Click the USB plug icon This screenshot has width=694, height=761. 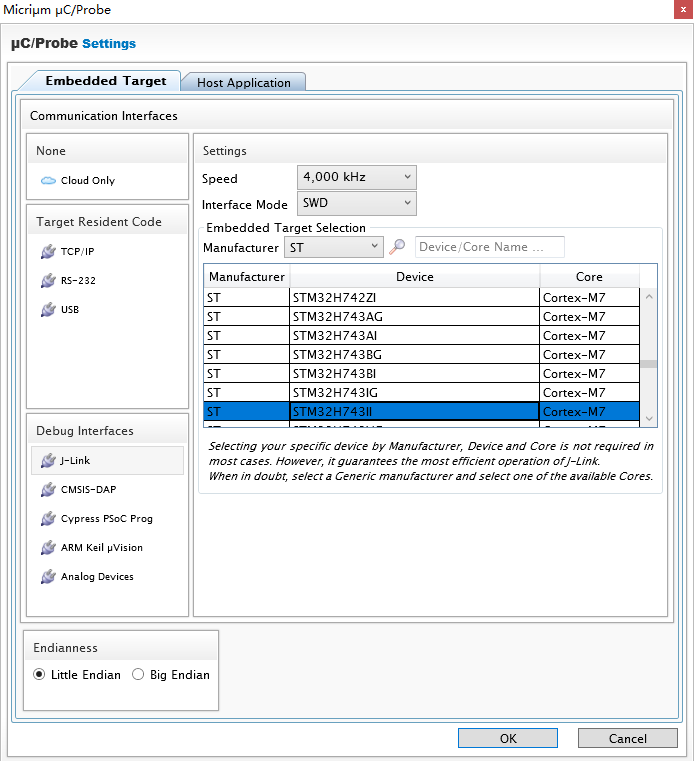click(x=48, y=310)
